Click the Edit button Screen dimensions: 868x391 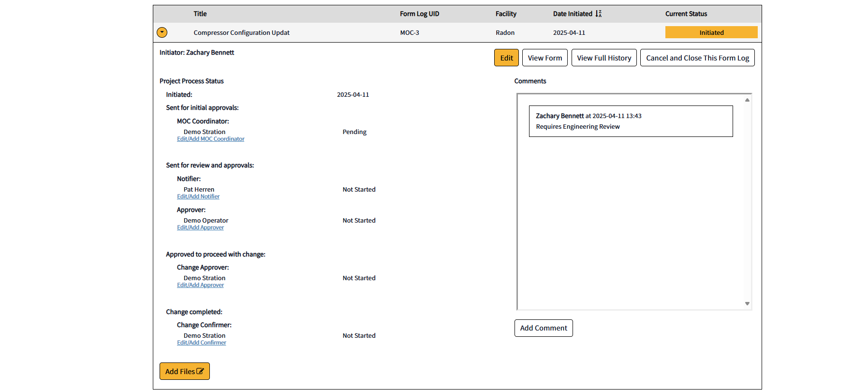[506, 58]
